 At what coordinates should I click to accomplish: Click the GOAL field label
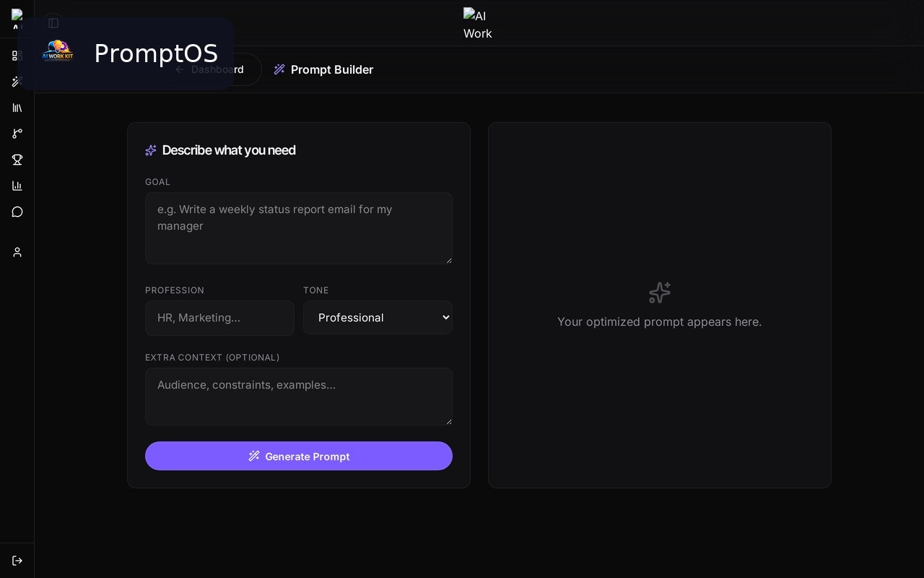point(157,182)
